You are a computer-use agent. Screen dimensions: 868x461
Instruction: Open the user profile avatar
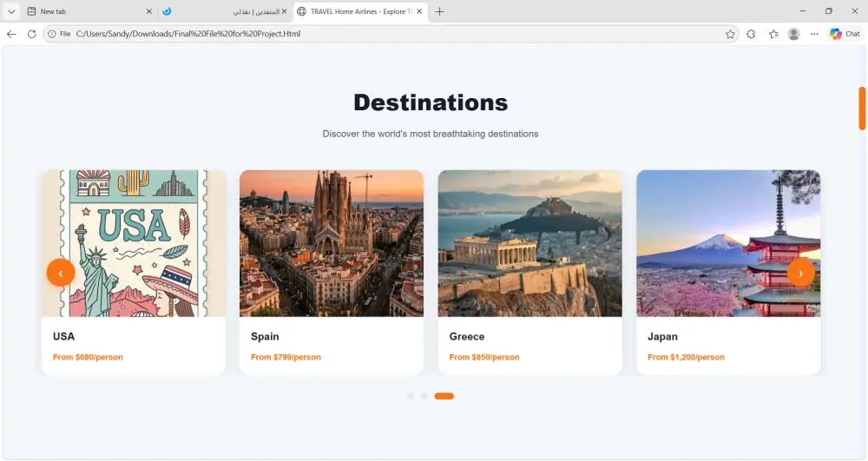tap(794, 35)
